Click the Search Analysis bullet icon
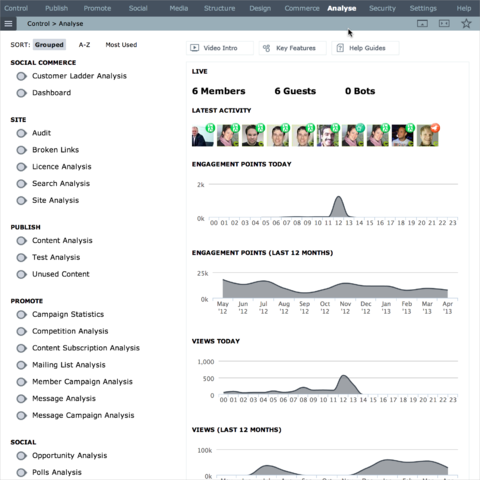Screen dimensions: 480x480 point(22,184)
